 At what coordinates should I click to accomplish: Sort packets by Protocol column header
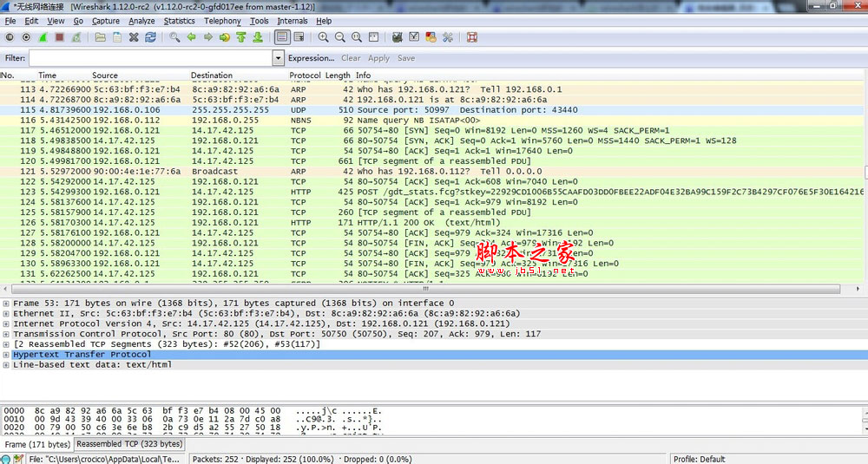[x=305, y=75]
